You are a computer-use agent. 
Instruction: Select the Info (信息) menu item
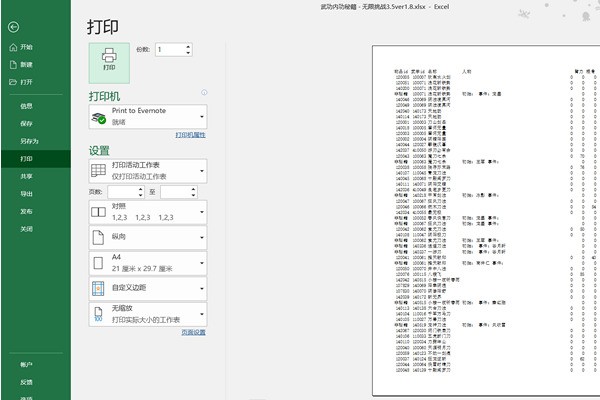click(36, 106)
